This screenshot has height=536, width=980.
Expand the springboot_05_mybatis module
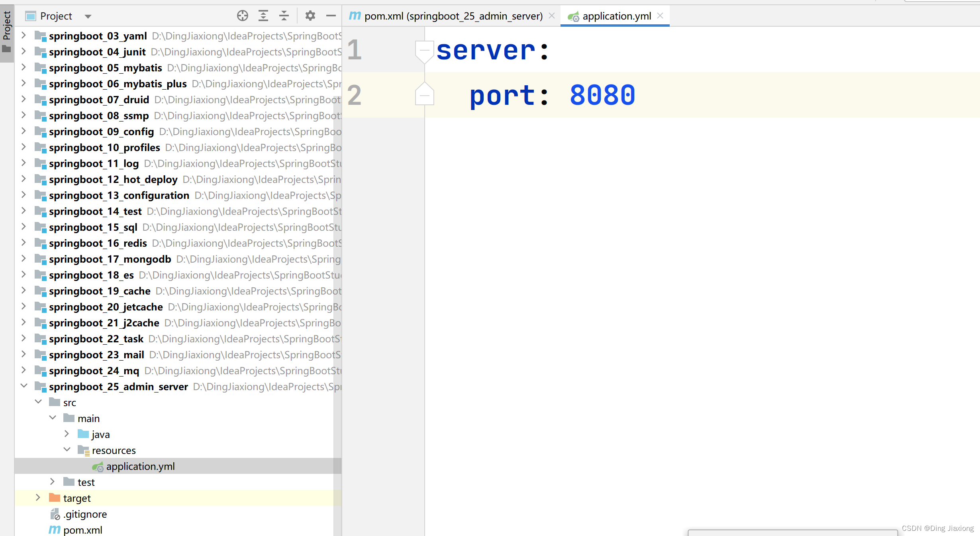point(24,67)
